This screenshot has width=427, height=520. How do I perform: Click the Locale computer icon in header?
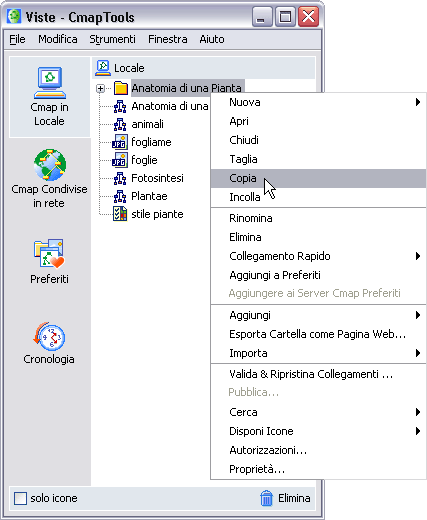(103, 68)
